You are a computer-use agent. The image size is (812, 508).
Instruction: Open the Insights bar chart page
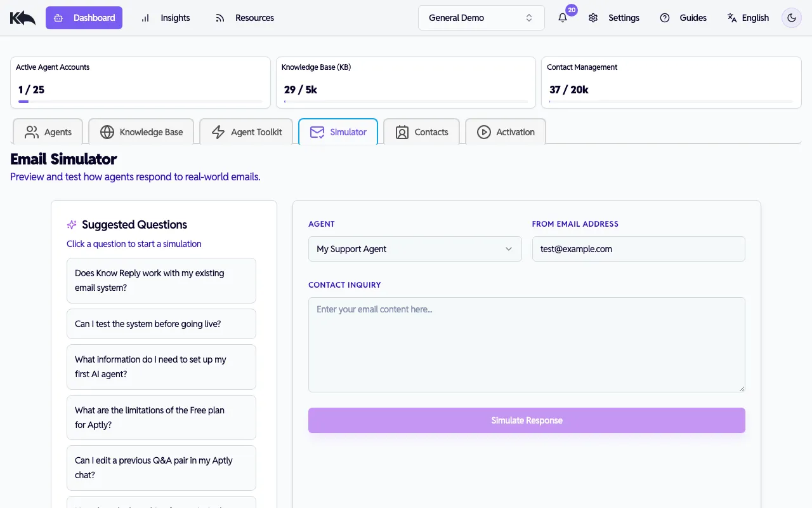(165, 18)
